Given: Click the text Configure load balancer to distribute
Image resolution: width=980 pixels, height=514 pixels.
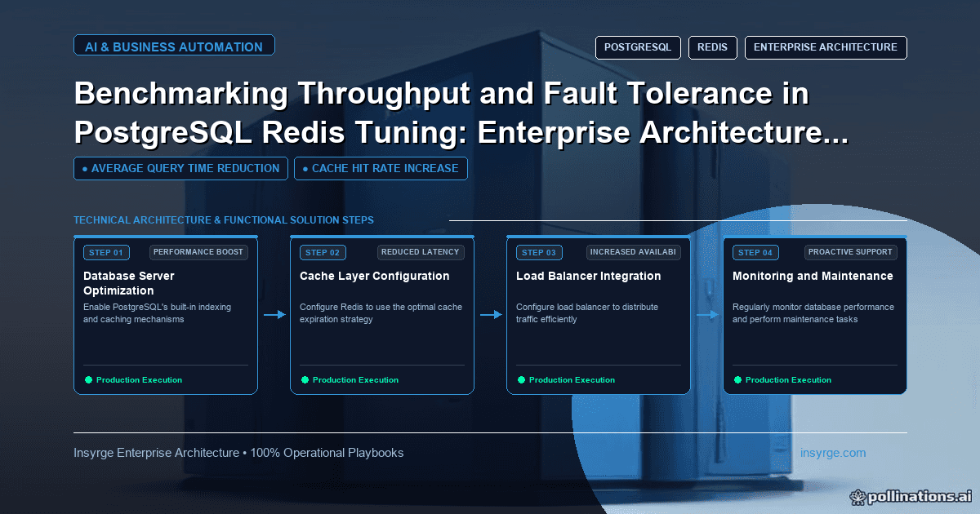Looking at the screenshot, I should coord(587,308).
